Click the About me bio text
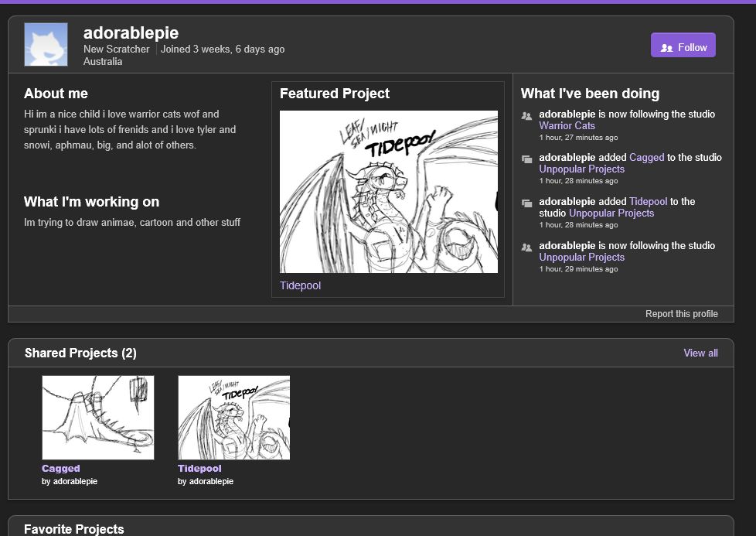The height and width of the screenshot is (536, 756). 130,130
